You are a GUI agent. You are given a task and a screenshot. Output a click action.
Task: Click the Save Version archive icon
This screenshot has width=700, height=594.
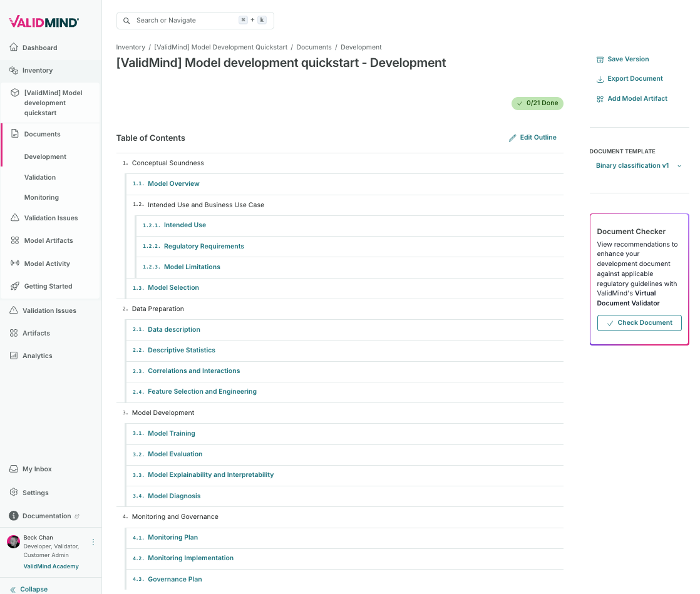[600, 59]
